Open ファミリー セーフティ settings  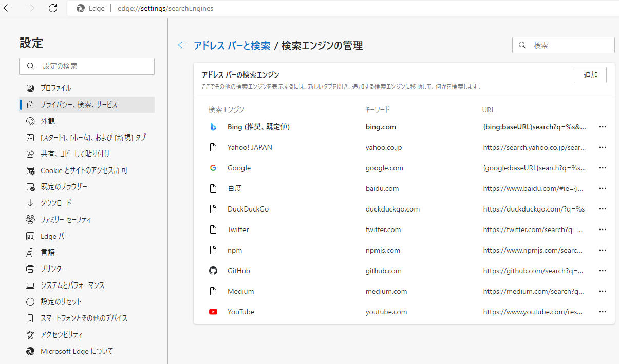[x=87, y=219]
